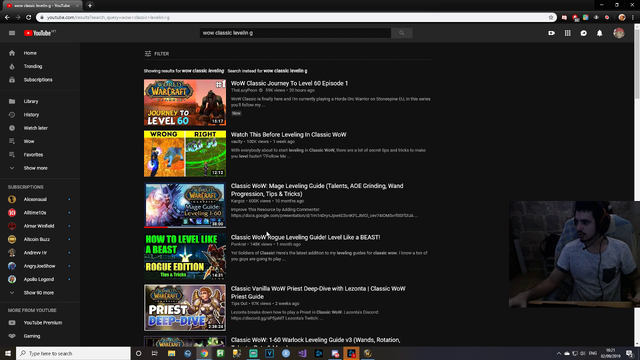Open a new browser tab
Viewport: 640px width, 360px height.
90,6
